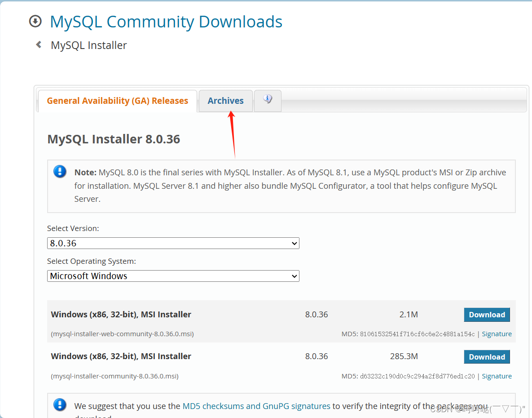This screenshot has height=418, width=532.
Task: Click filename mysql-installer-community-8.0.36.0.msi
Action: click(x=114, y=376)
